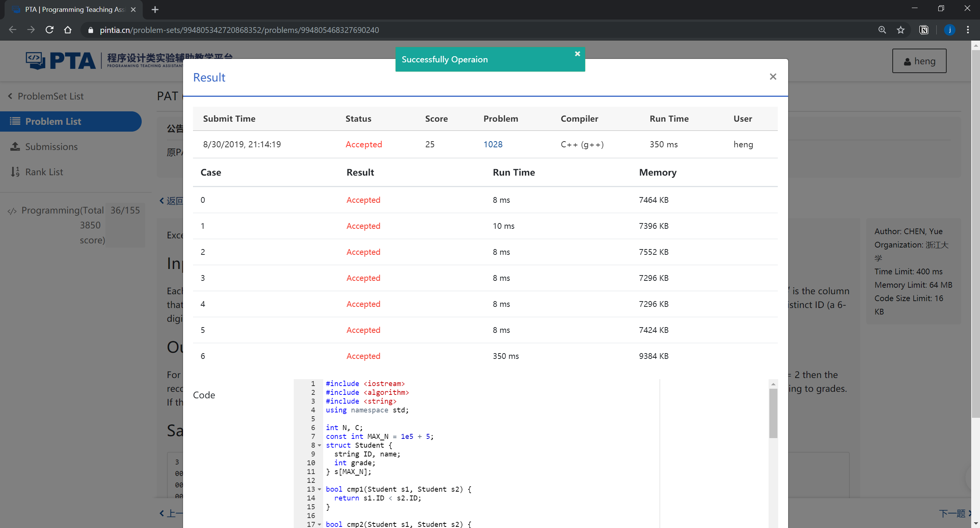
Task: Go back to the previous page
Action: tap(13, 30)
